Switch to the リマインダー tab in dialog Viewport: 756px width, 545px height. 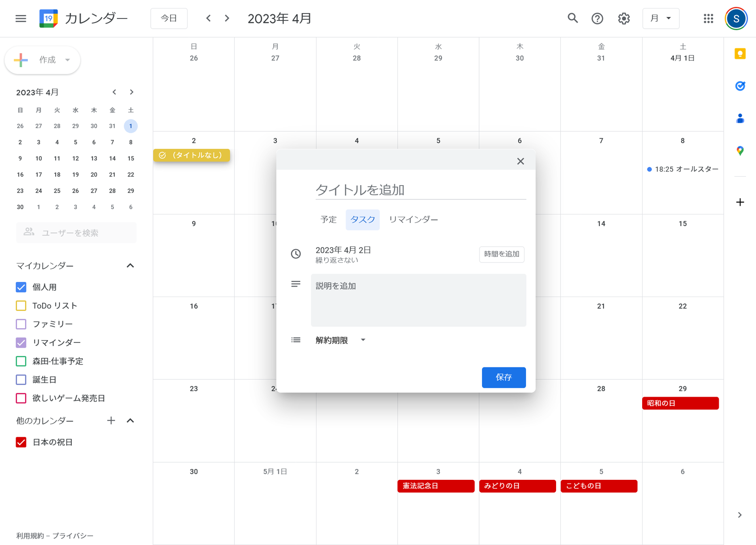coord(413,220)
